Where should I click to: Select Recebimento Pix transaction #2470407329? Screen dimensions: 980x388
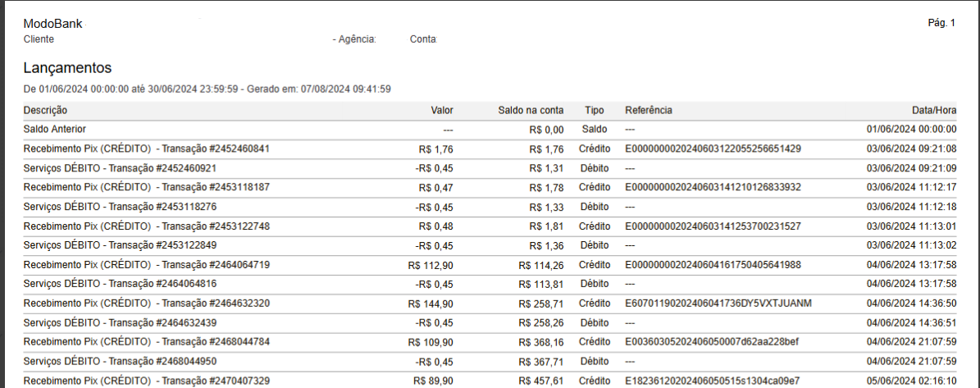(x=147, y=380)
